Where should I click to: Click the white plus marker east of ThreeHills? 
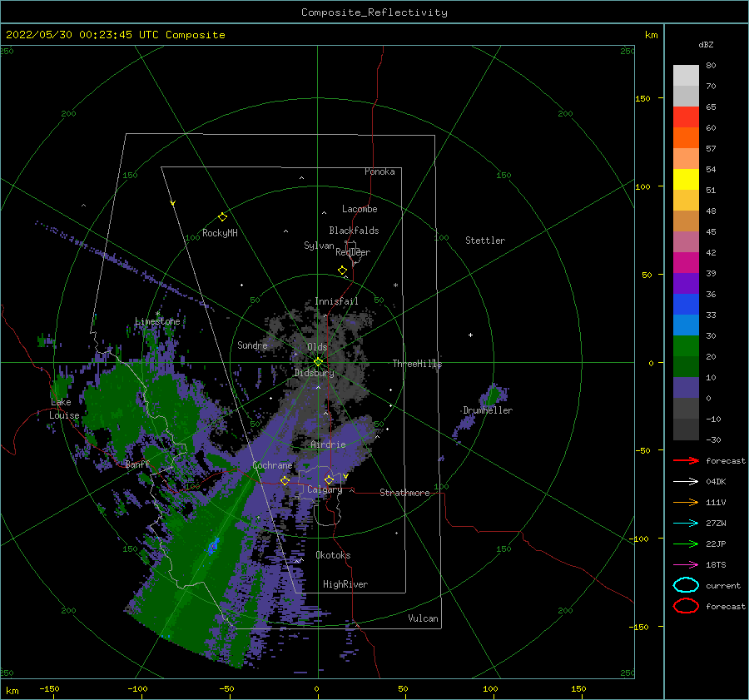[470, 335]
